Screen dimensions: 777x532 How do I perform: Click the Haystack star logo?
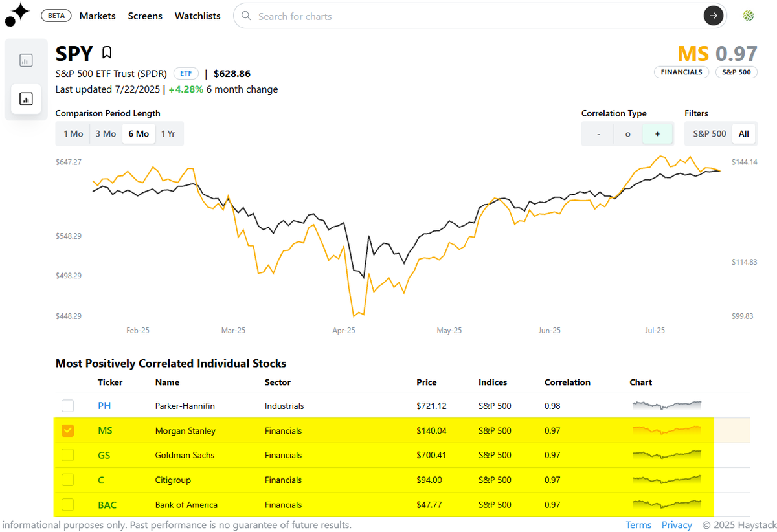click(x=17, y=14)
